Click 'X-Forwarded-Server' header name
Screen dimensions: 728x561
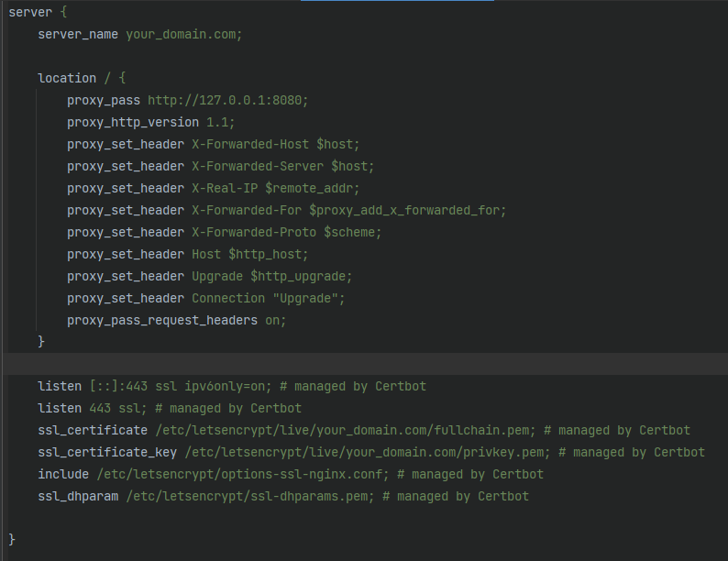pyautogui.click(x=258, y=166)
